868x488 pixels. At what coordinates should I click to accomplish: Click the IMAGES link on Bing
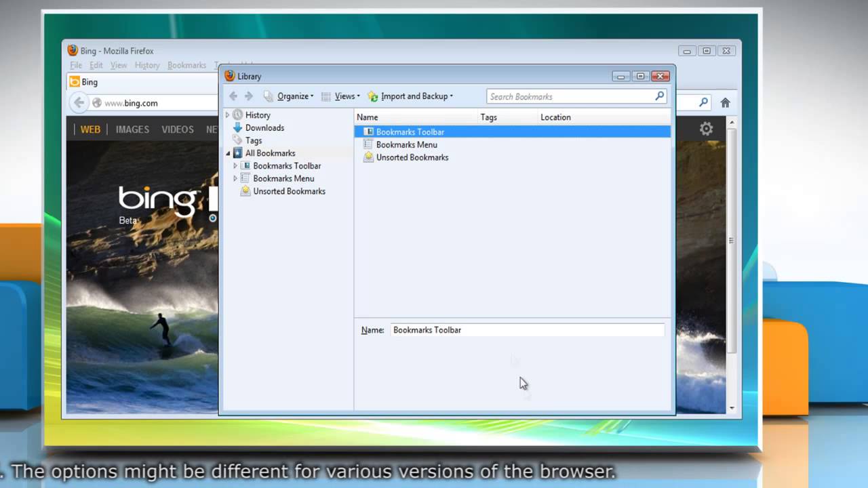[132, 129]
